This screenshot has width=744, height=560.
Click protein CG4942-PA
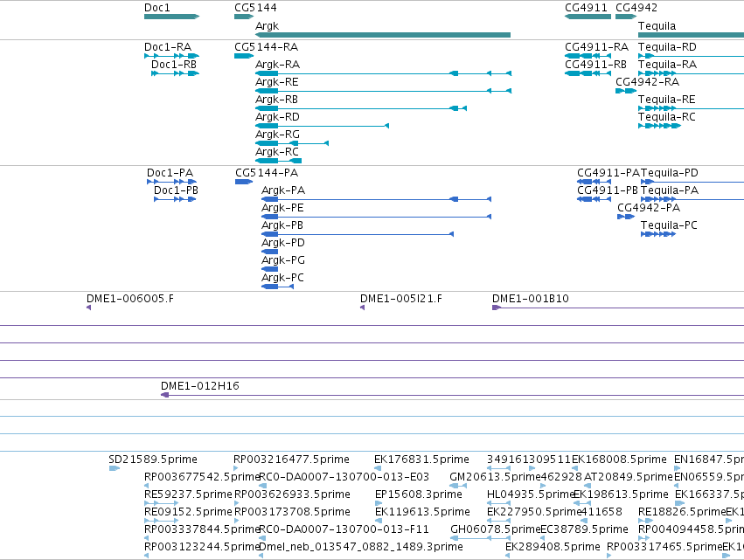(x=649, y=208)
